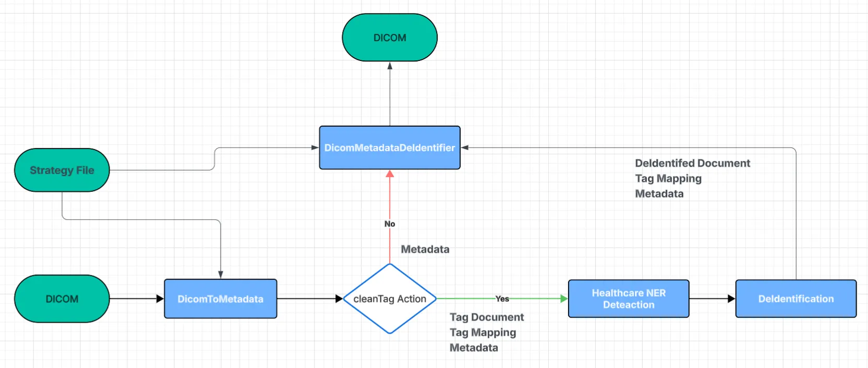This screenshot has height=368, width=868.
Task: Select the arrowhead entering DicomToMetadata from DICOM
Action: point(160,299)
